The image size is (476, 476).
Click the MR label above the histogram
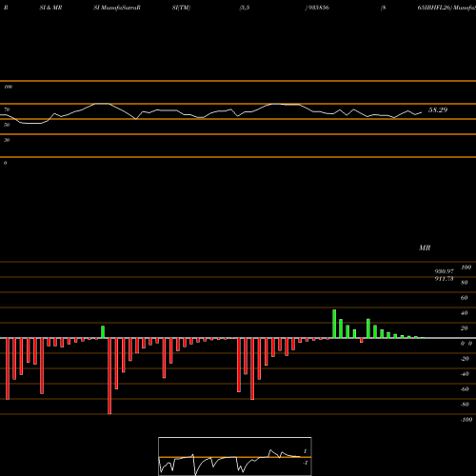[x=425, y=248]
